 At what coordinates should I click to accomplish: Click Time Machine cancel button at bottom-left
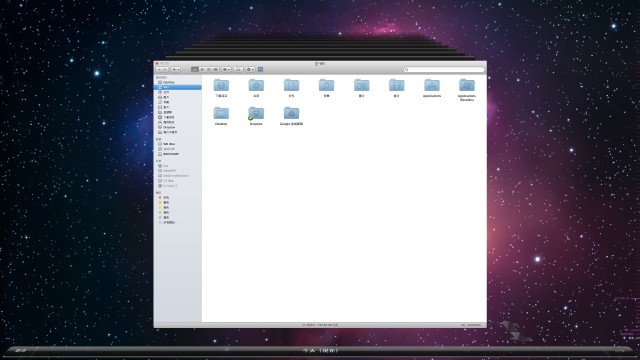21,350
